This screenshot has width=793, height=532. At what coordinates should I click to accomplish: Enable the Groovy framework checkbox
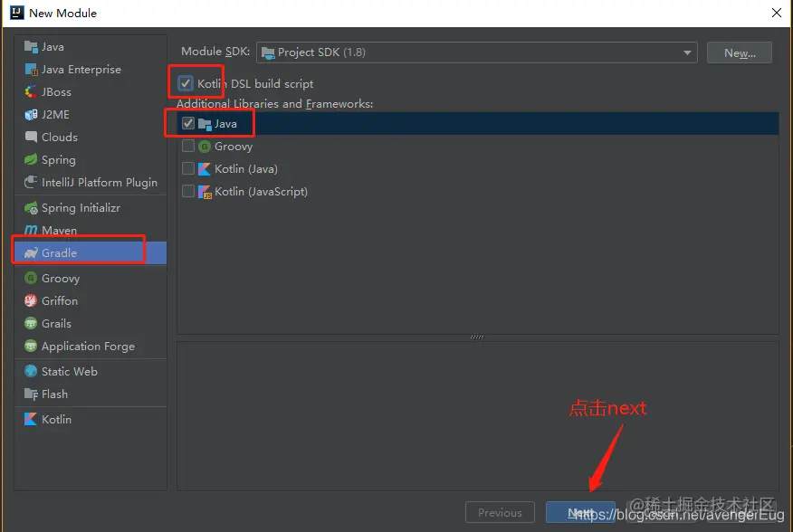[x=188, y=147]
